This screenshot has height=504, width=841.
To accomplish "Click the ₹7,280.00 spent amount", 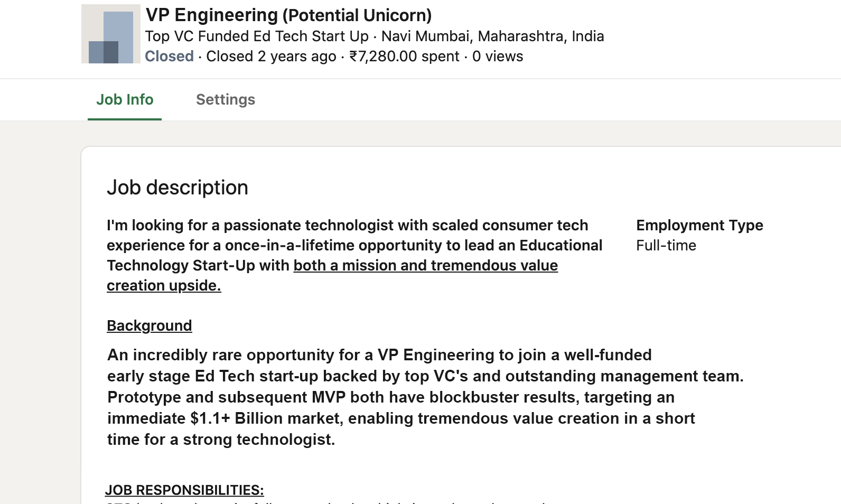I will pyautogui.click(x=405, y=57).
